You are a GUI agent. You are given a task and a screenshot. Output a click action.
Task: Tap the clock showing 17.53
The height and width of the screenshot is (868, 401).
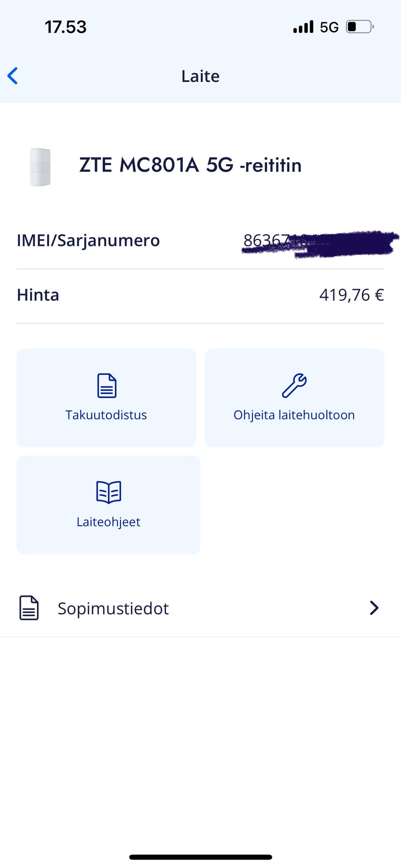coord(66,28)
